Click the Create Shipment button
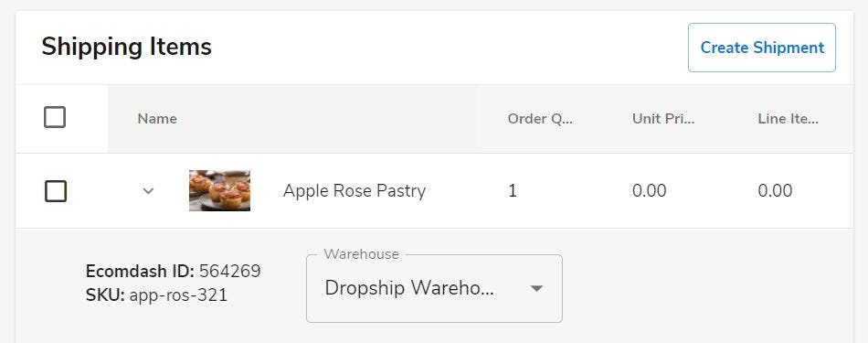This screenshot has width=868, height=343. click(762, 48)
